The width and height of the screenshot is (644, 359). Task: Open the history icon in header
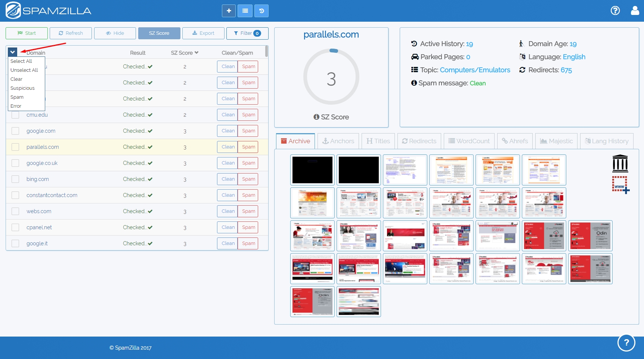(x=261, y=11)
